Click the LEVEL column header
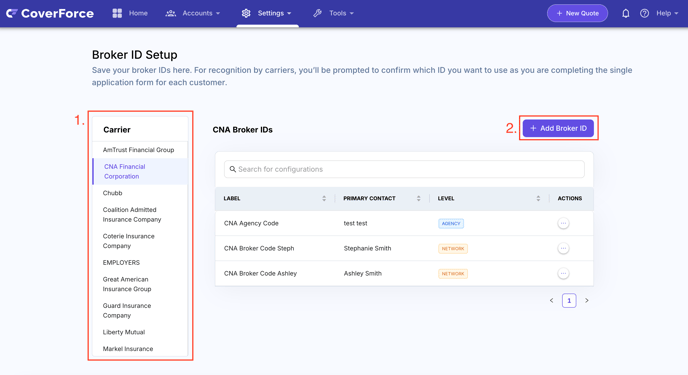Viewport: 688px width, 375px height. tap(446, 199)
